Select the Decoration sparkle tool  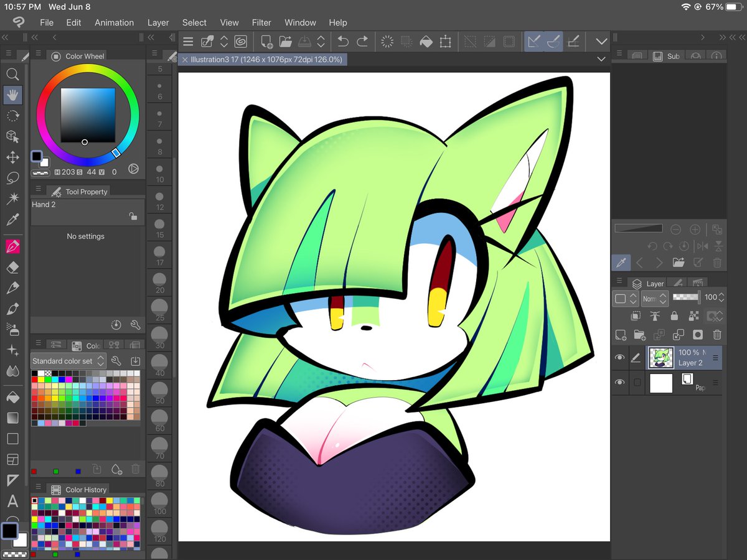click(x=12, y=350)
